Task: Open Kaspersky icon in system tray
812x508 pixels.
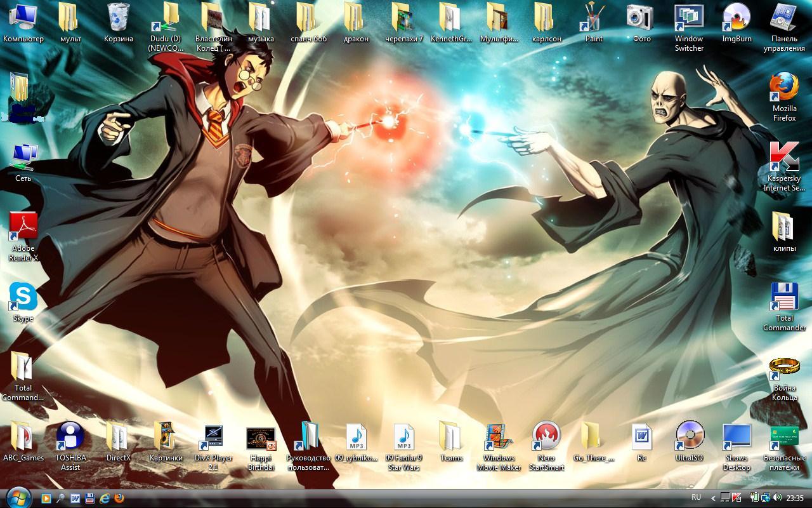Action: click(x=737, y=498)
